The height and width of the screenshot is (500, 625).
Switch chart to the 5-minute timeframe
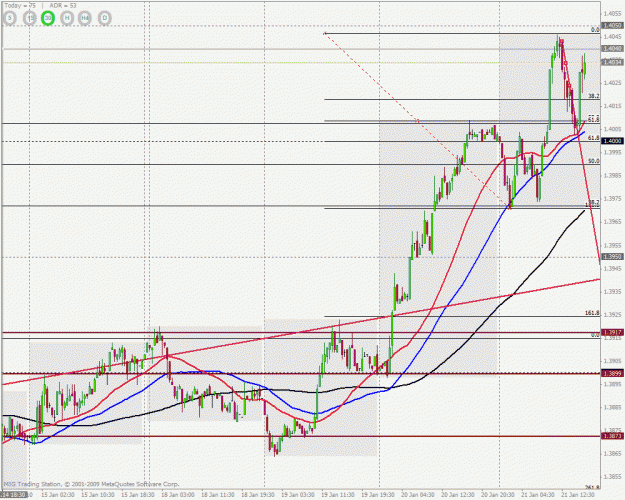(10, 18)
